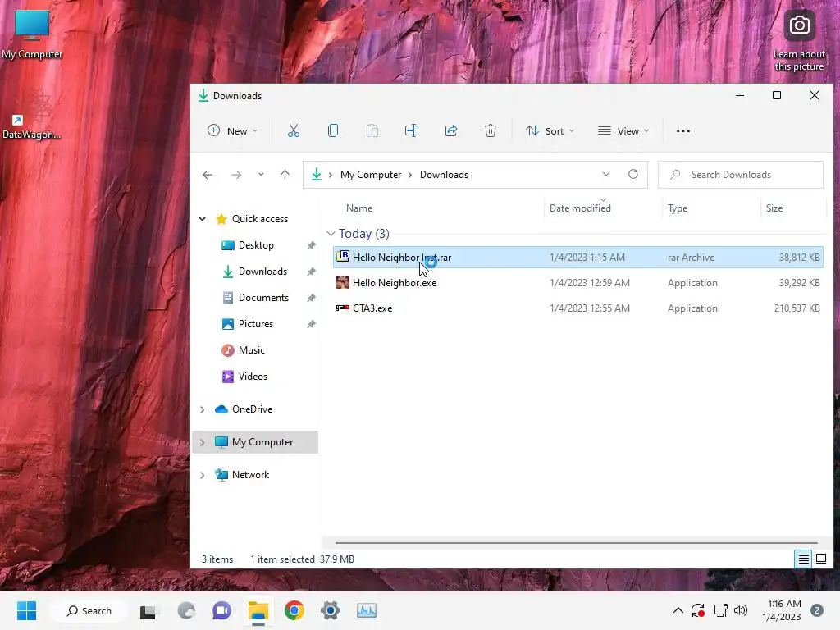
Task: Refresh the Downloads folder view
Action: (633, 174)
